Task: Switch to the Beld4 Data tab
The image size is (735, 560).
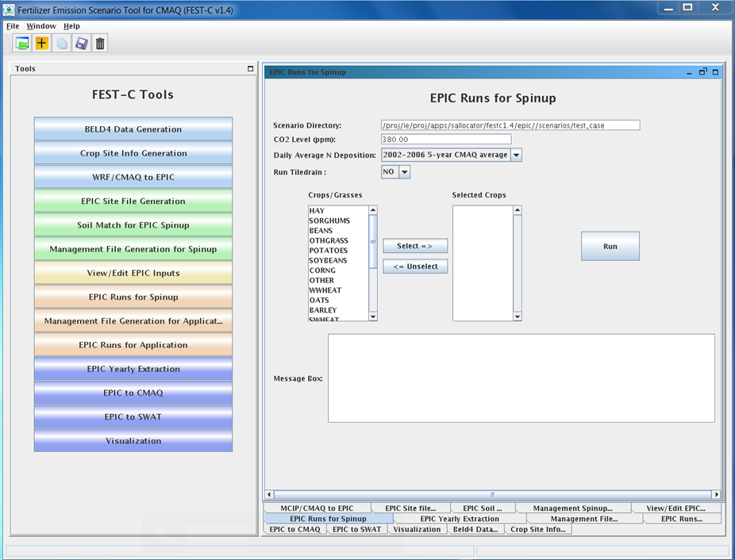Action: click(475, 529)
